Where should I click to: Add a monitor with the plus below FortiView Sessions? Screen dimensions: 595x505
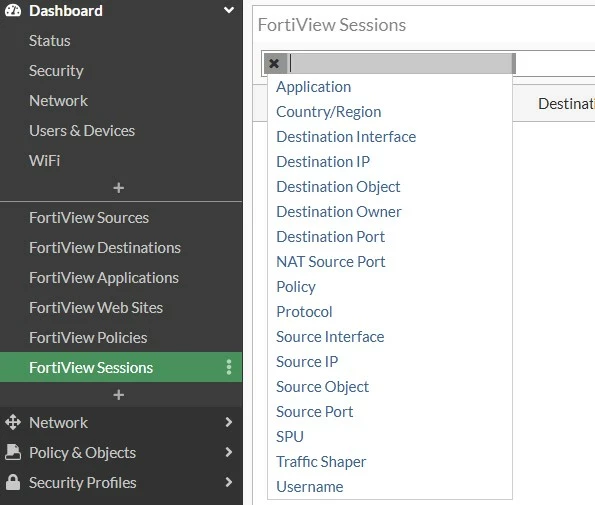(x=119, y=395)
